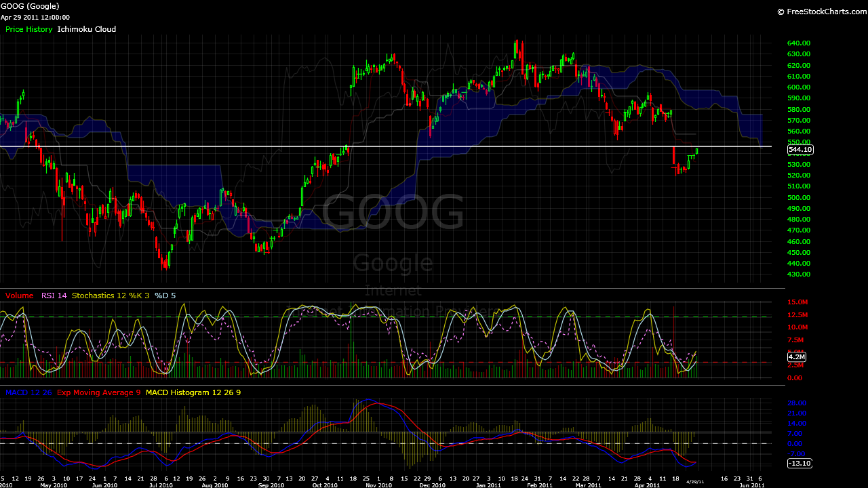
Task: Click the RSI 14 indicator label
Action: click(54, 296)
